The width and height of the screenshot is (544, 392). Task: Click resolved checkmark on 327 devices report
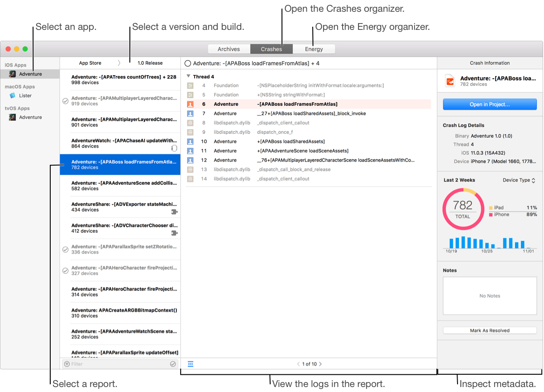coord(65,271)
